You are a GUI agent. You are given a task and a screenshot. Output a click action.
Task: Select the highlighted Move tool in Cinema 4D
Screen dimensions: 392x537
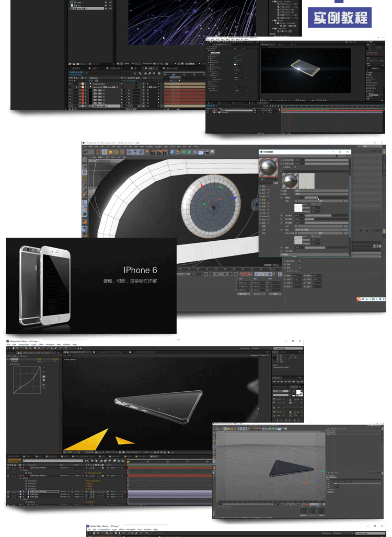tap(105, 152)
